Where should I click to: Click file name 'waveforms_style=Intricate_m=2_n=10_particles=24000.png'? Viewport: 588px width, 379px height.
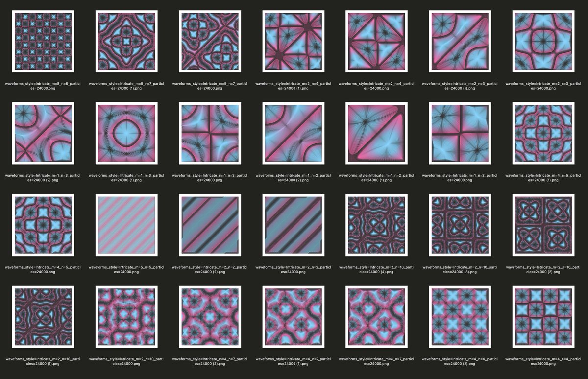click(x=127, y=361)
